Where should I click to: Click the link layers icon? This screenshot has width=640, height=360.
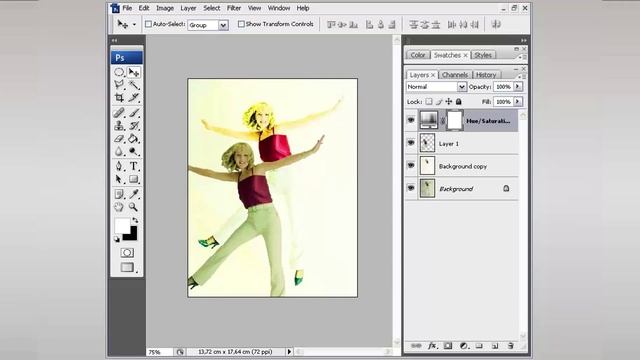(x=416, y=346)
